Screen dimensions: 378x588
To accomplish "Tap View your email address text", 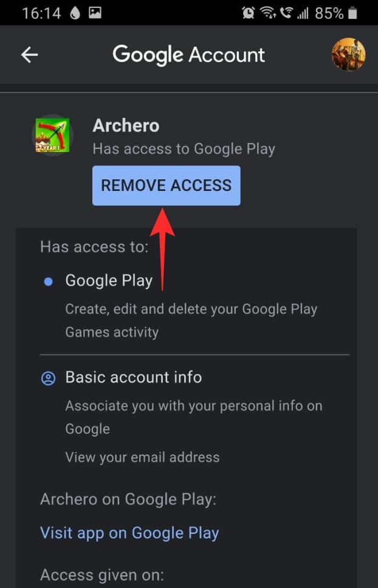I will click(x=142, y=457).
